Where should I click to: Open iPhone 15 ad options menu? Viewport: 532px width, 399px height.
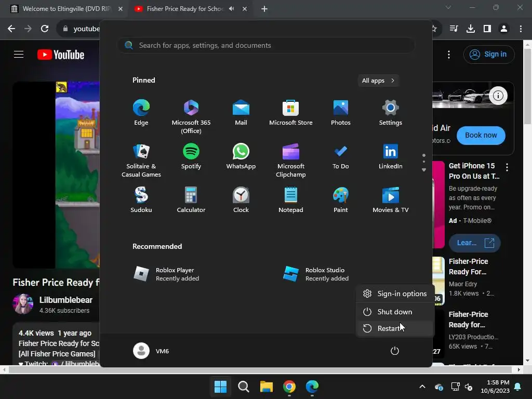(x=507, y=167)
